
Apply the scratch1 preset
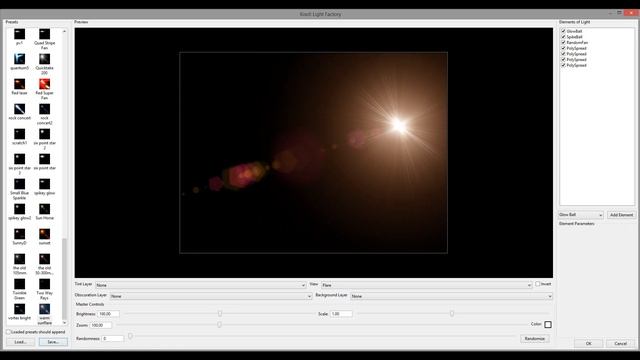19,134
